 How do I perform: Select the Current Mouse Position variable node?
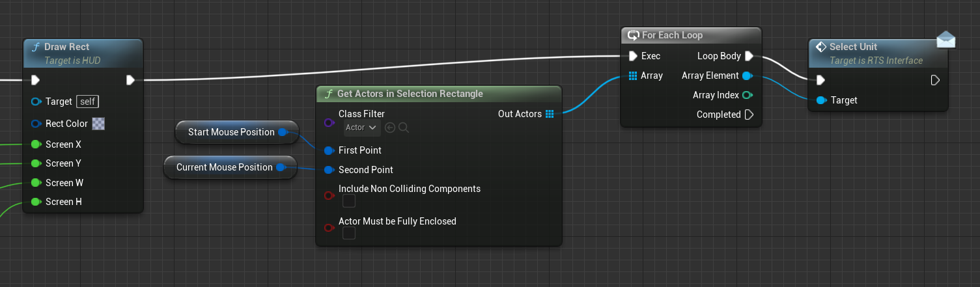click(225, 167)
